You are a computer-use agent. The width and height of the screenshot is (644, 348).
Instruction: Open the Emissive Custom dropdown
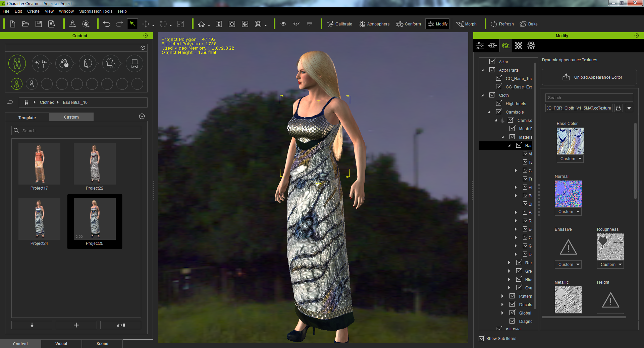(568, 265)
